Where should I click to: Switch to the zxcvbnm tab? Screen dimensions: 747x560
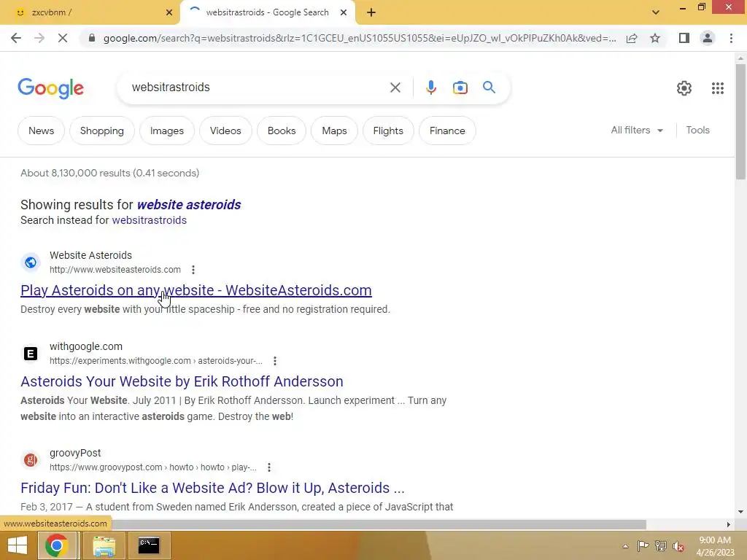(x=90, y=13)
